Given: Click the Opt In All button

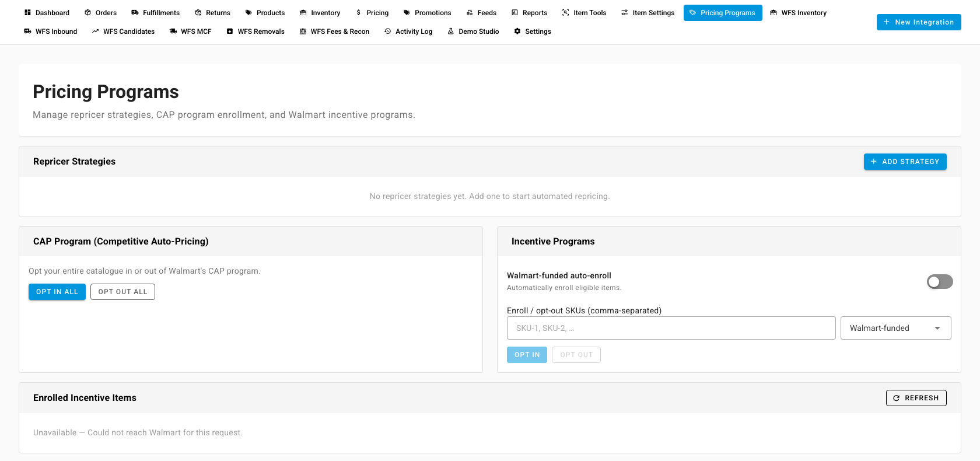Looking at the screenshot, I should click(57, 292).
